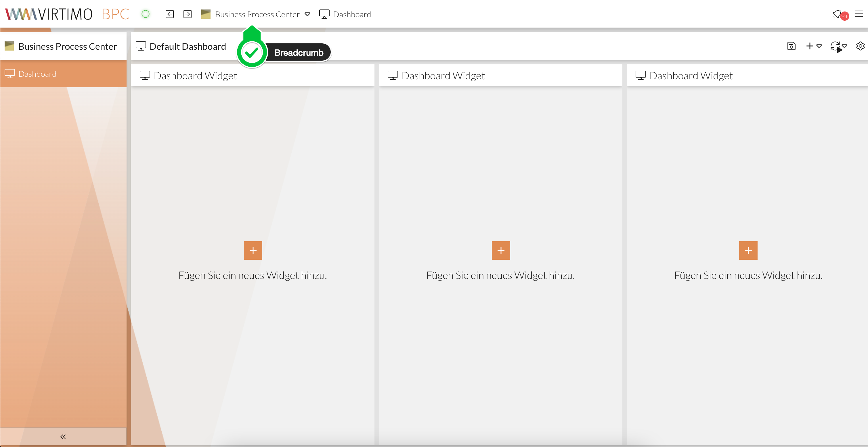
Task: Click Dashboard breadcrumb in top bar
Action: (351, 14)
